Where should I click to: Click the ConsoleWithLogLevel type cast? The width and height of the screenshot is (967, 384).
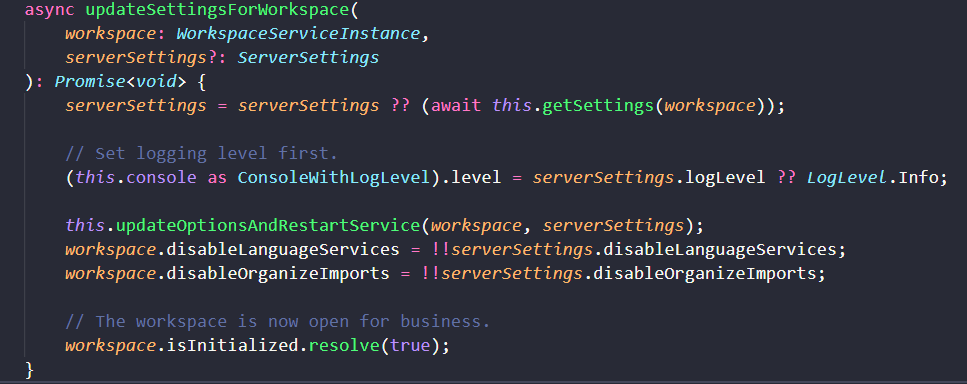pyautogui.click(x=333, y=178)
